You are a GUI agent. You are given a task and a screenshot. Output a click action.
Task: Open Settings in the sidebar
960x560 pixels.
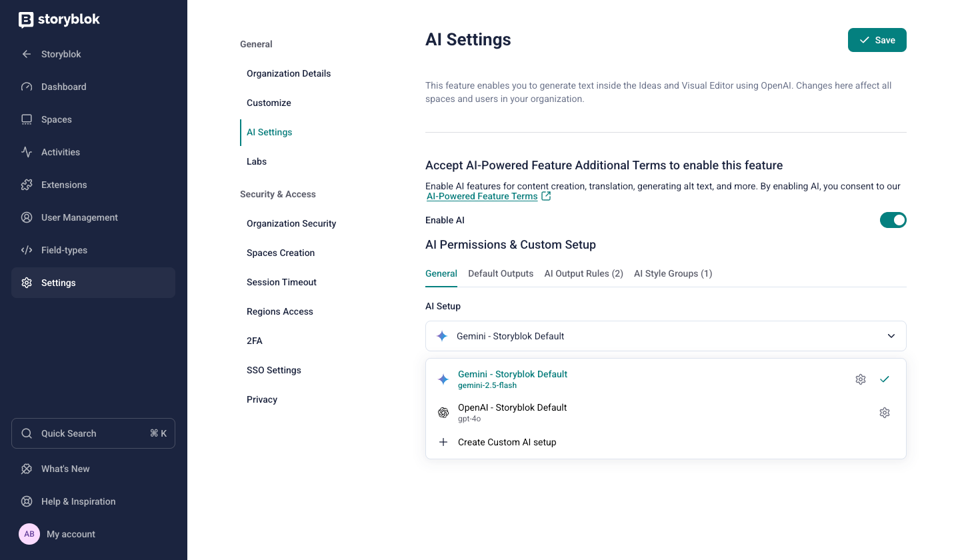(93, 283)
